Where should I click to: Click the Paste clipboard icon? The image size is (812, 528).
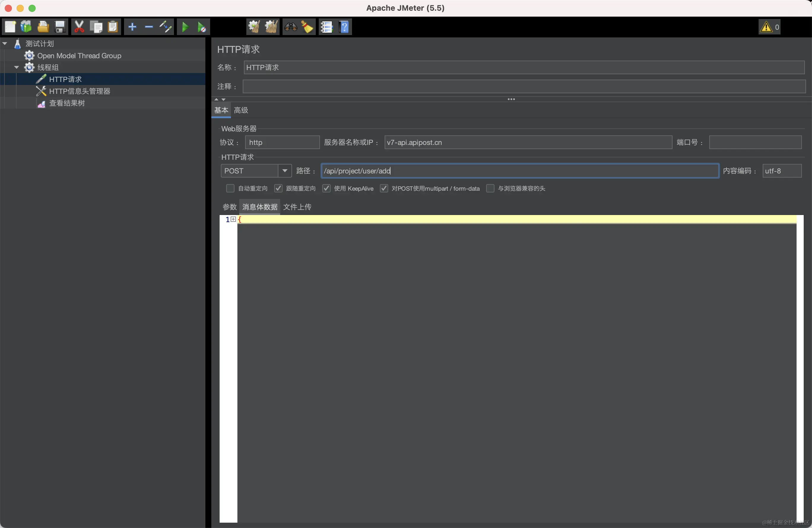pyautogui.click(x=112, y=27)
